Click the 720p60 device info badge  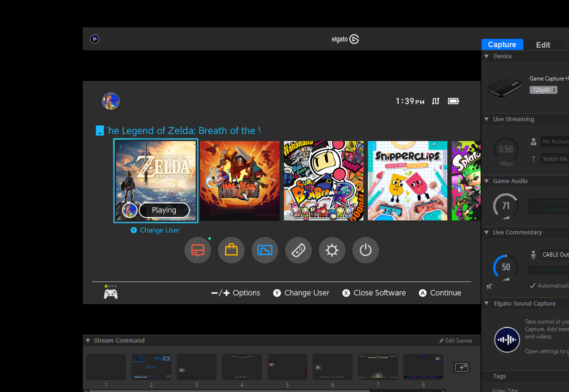coord(544,90)
